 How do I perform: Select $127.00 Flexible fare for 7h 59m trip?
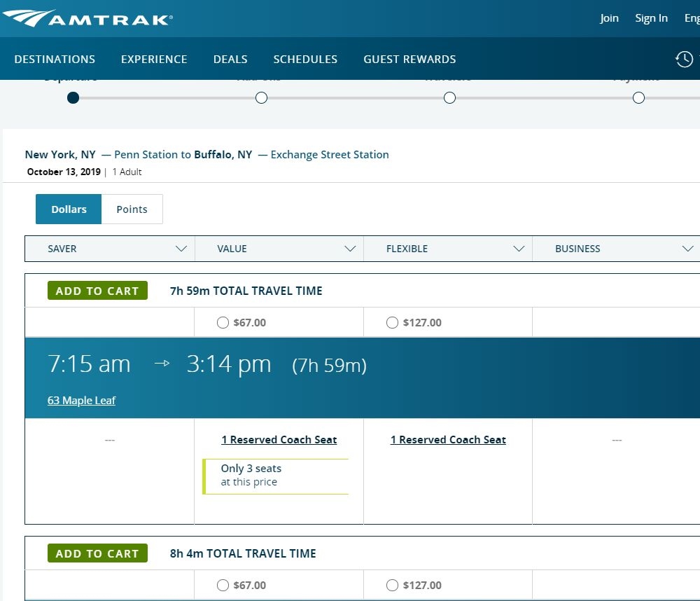(x=392, y=323)
